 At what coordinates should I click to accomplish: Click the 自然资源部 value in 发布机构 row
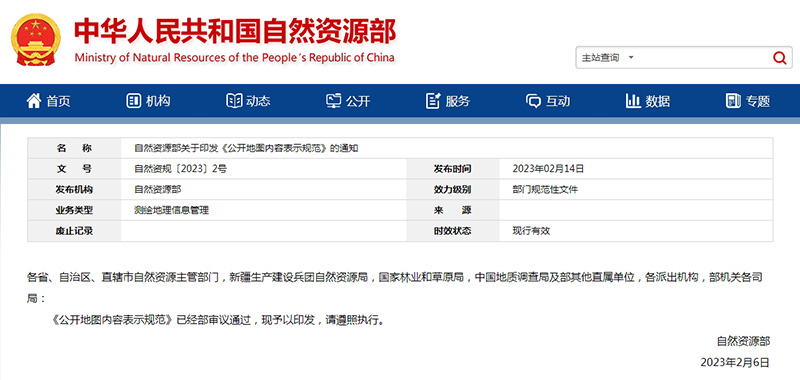click(x=158, y=189)
